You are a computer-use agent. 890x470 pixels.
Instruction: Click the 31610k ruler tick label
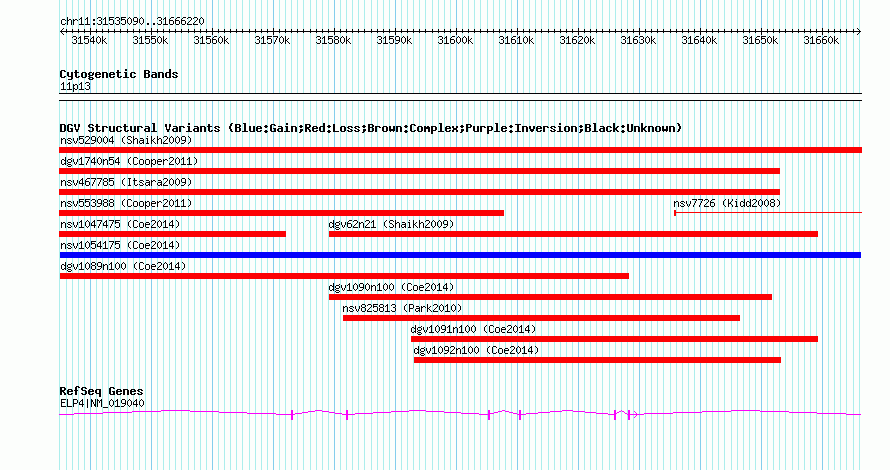(517, 40)
